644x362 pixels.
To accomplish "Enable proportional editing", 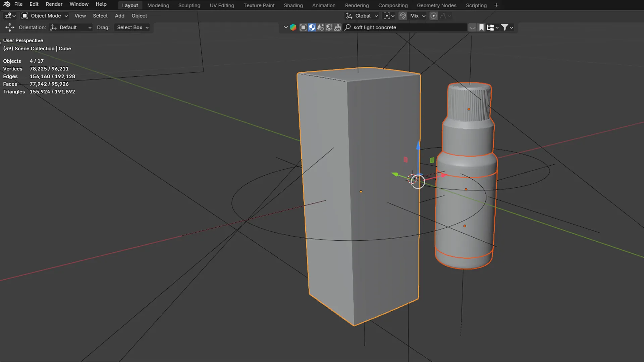I will click(x=433, y=16).
